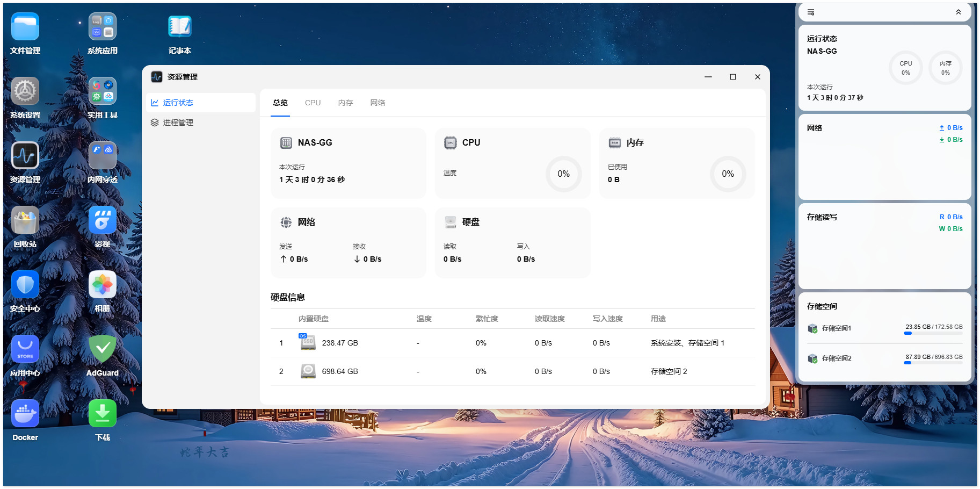Click the CPU ring in 运行状态 widget

coord(906,68)
